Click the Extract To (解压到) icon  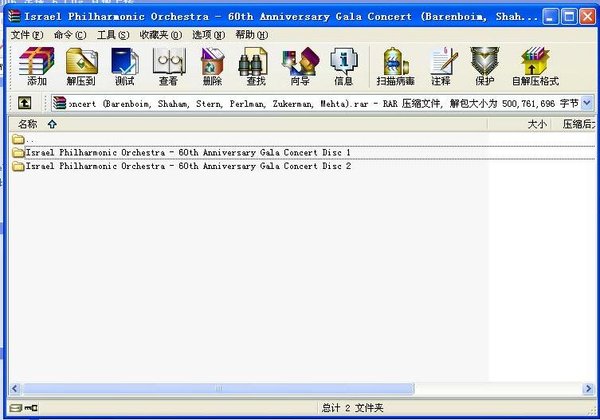click(81, 66)
